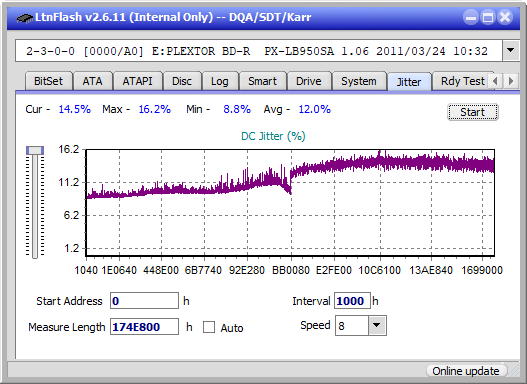Image resolution: width=527 pixels, height=384 pixels.
Task: Switch to the BitSet tab
Action: coord(48,81)
